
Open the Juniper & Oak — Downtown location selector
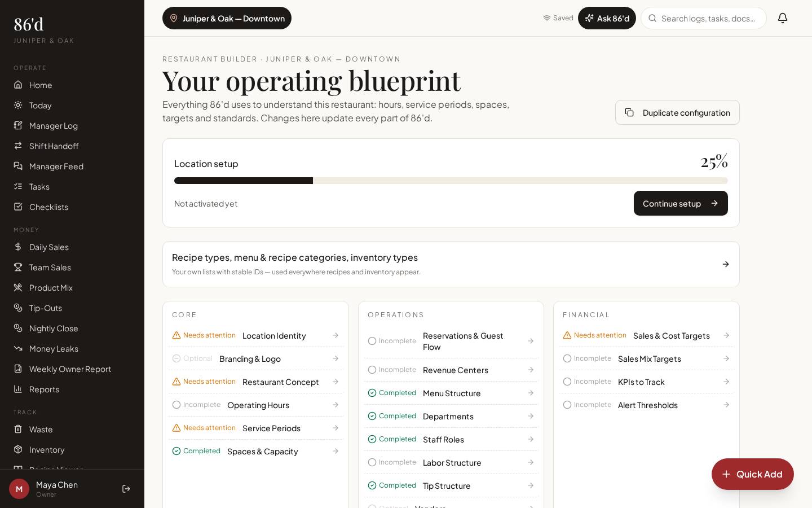click(227, 18)
